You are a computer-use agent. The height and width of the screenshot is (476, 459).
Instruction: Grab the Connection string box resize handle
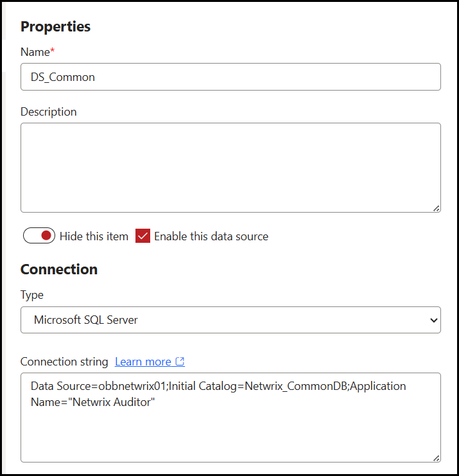tap(436, 457)
